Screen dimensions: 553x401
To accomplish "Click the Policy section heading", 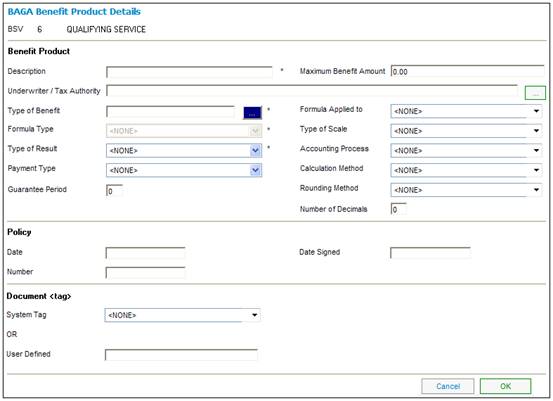I will click(x=19, y=232).
